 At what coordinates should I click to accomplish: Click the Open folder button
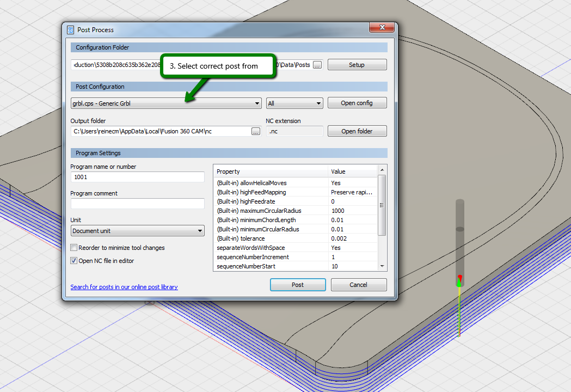point(357,131)
